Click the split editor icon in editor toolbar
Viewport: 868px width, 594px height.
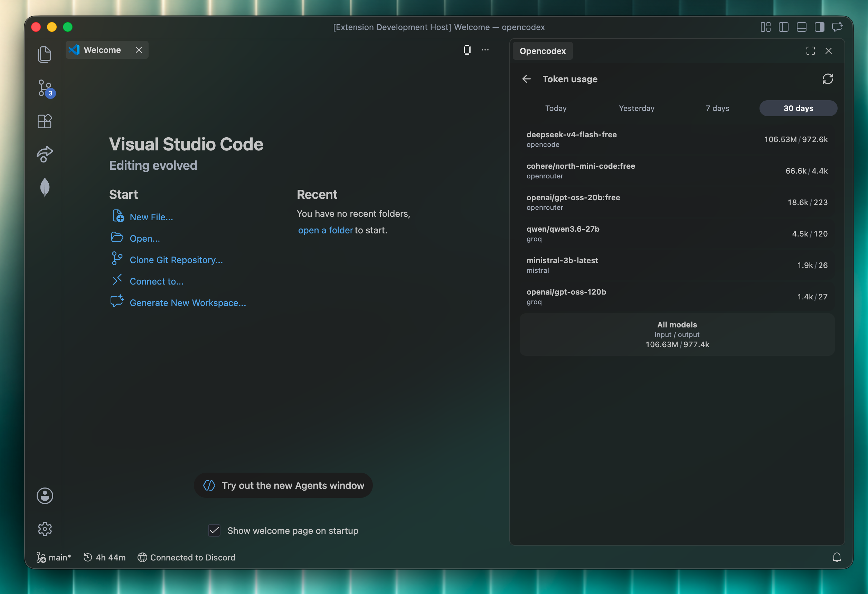click(x=467, y=50)
